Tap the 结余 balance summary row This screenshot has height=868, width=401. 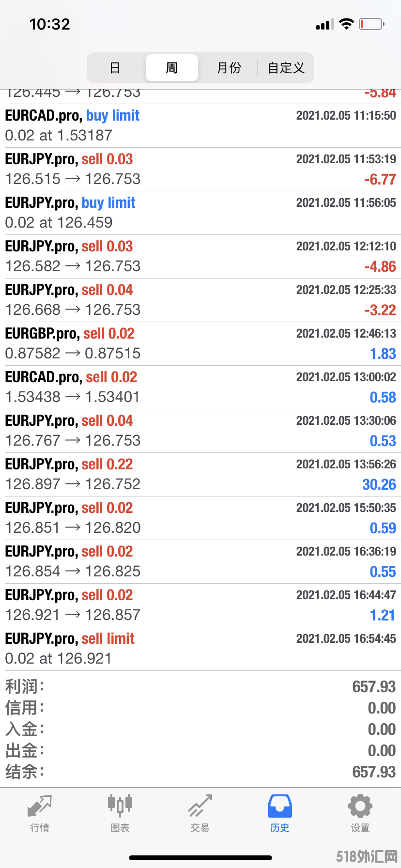(x=200, y=772)
